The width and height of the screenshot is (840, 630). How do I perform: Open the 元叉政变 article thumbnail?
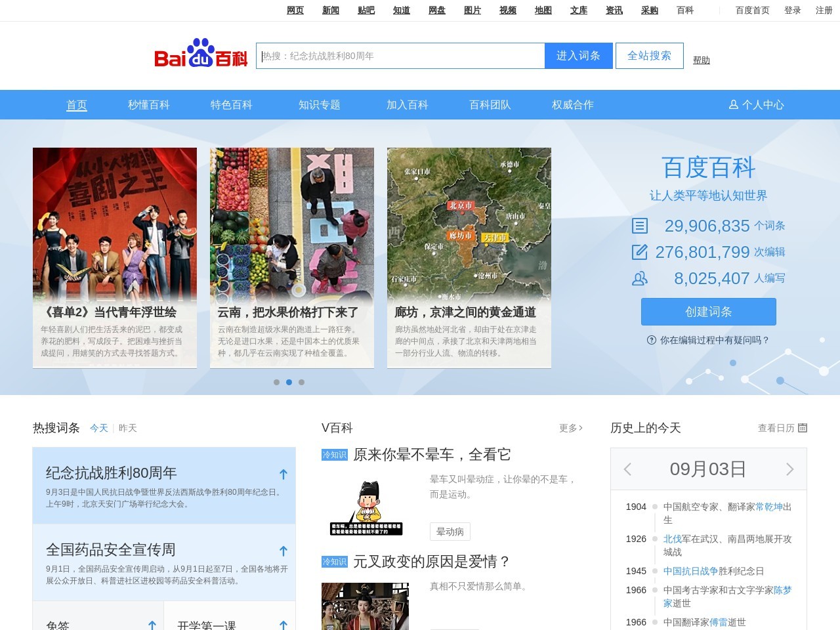[365, 606]
